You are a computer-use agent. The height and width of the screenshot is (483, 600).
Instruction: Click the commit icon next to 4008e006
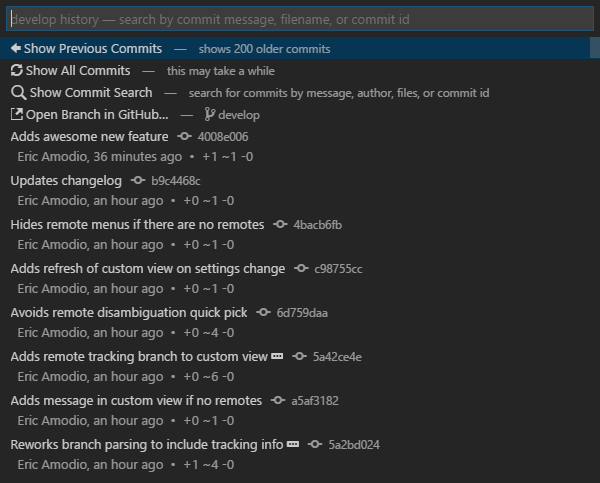184,137
